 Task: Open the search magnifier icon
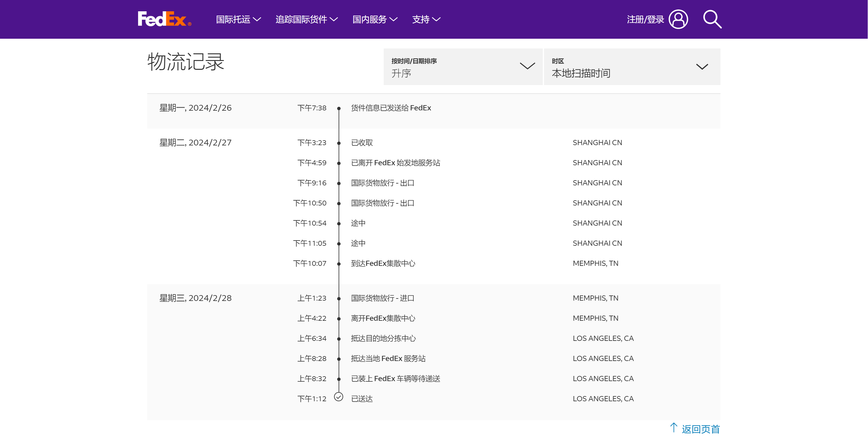tap(712, 19)
